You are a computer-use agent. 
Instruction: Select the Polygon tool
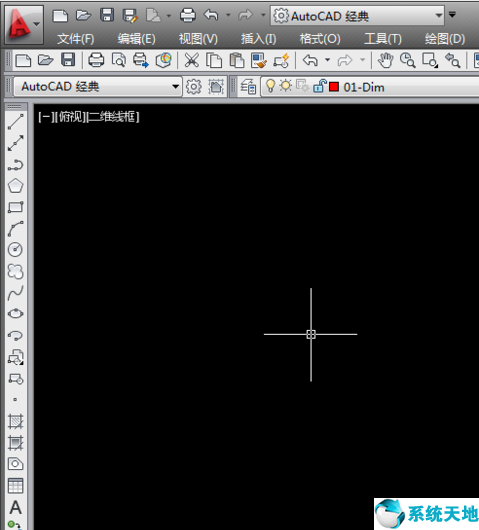16,186
